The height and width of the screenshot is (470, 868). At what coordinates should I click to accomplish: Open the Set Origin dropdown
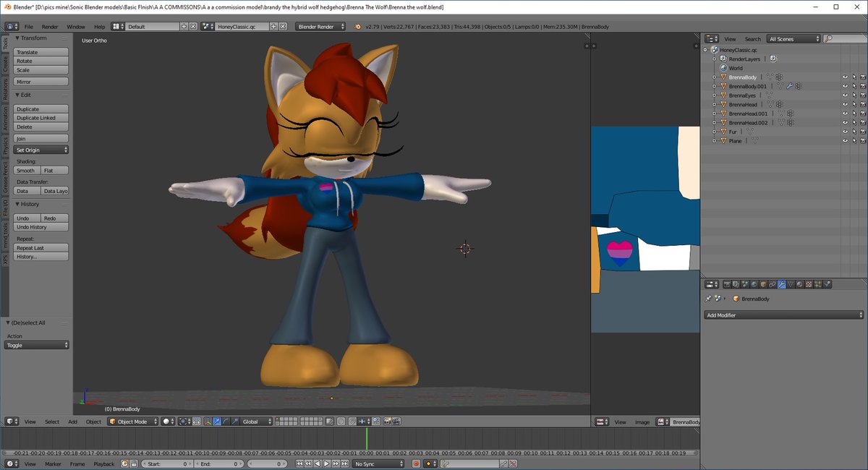click(41, 150)
